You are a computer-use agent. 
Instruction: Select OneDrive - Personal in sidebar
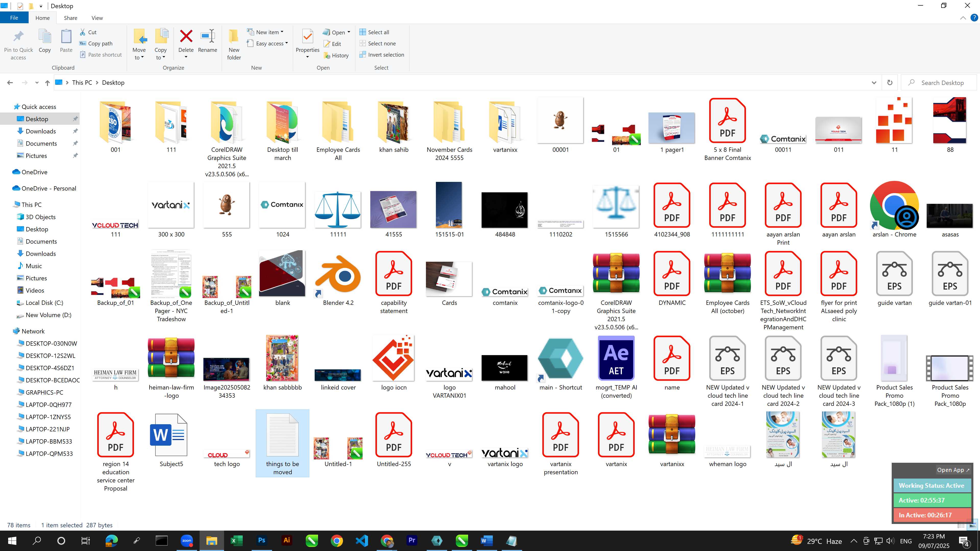pos(44,188)
